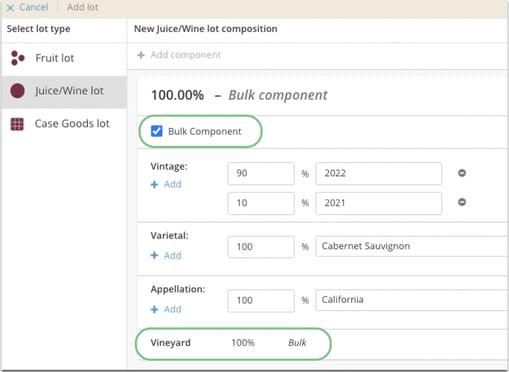
Task: Click the Add lot title text
Action: [x=83, y=7]
